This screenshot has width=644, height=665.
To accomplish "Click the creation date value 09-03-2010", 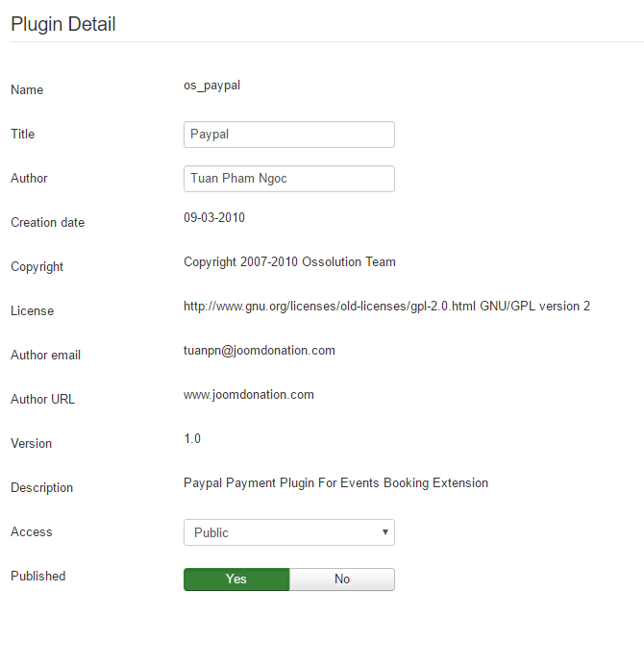I will tap(214, 218).
